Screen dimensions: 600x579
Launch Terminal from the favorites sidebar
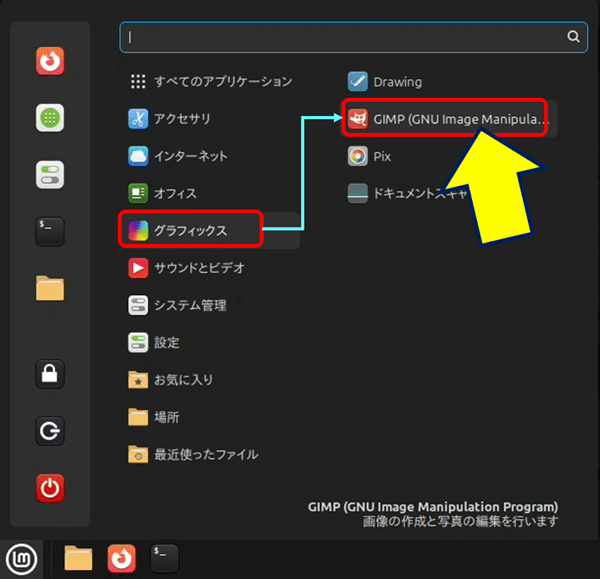(x=50, y=231)
